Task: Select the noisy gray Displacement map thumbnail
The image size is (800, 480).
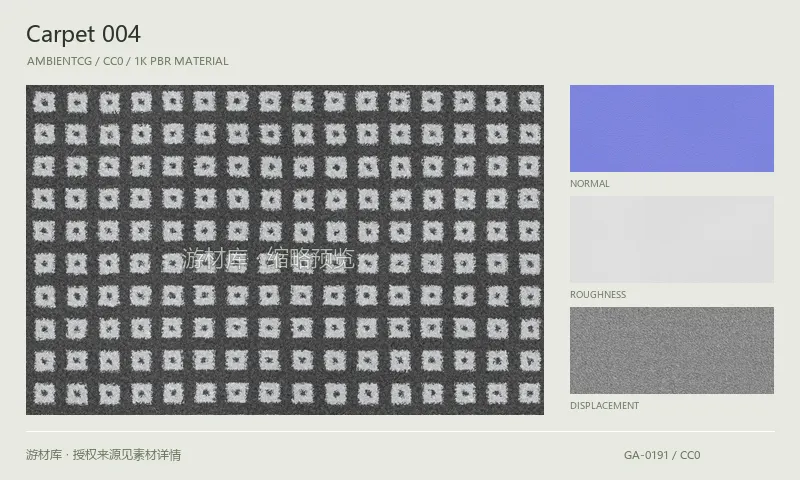Action: click(x=671, y=350)
